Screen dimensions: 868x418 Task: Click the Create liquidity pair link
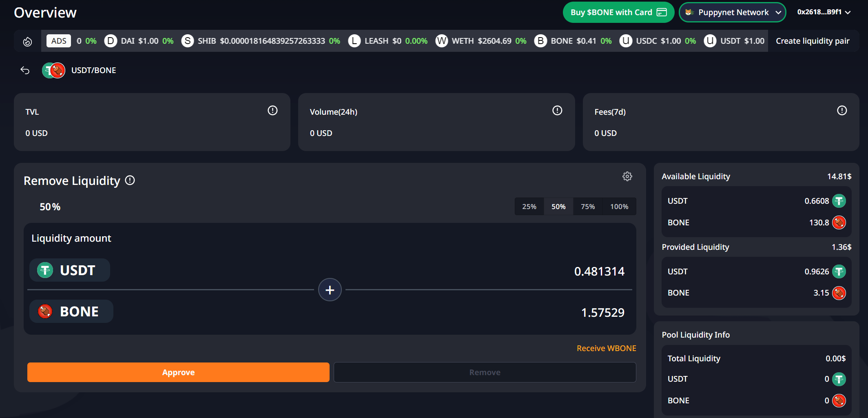812,41
